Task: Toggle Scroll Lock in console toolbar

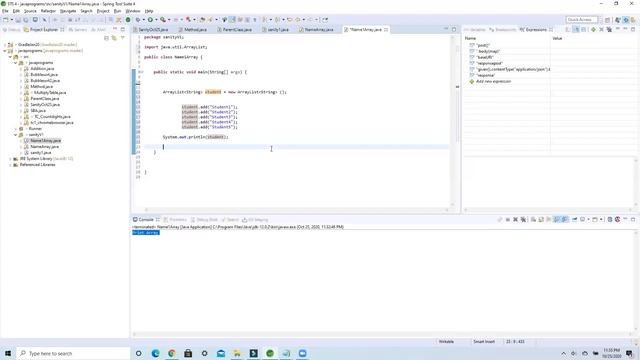Action: tap(541, 220)
